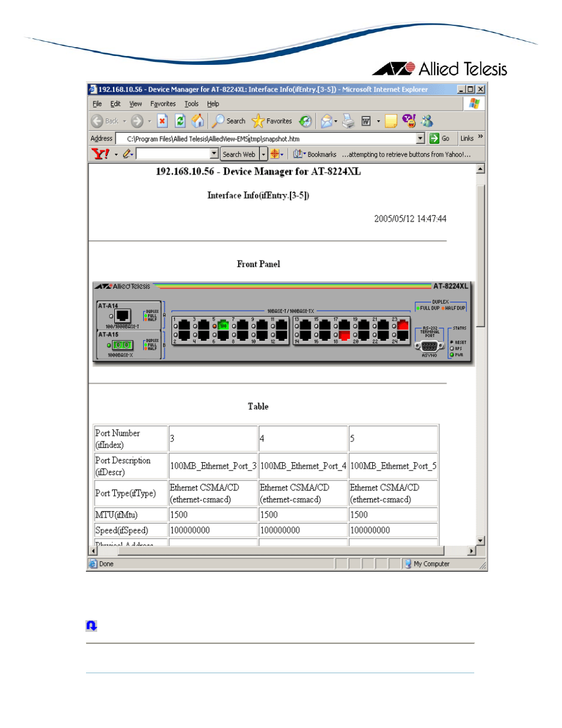Click the 100MB_Ethernet_Port_5 cell
This screenshot has width=562, height=728.
[394, 466]
